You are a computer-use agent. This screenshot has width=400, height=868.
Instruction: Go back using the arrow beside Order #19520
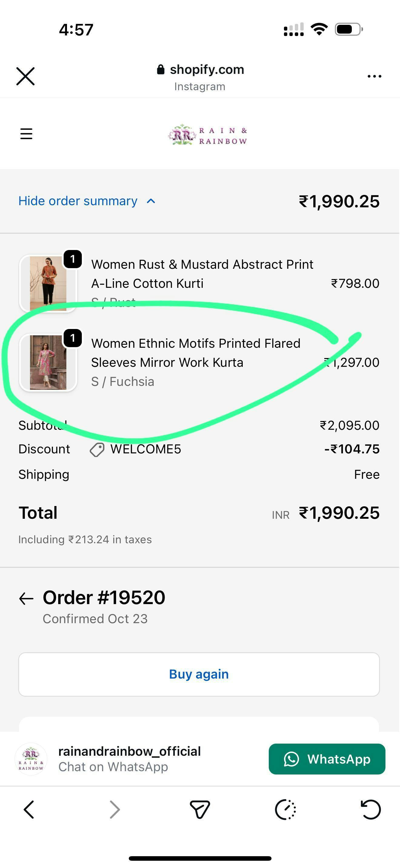[x=26, y=599]
